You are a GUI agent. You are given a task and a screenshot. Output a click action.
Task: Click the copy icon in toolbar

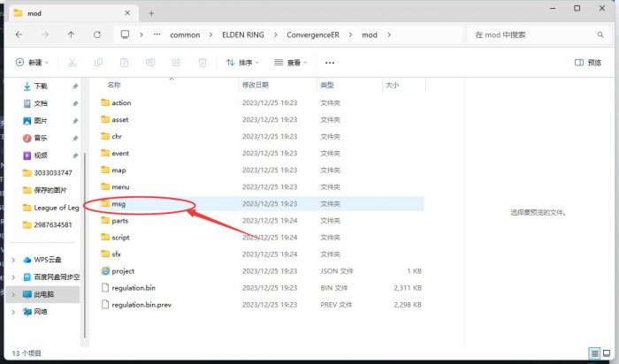98,63
